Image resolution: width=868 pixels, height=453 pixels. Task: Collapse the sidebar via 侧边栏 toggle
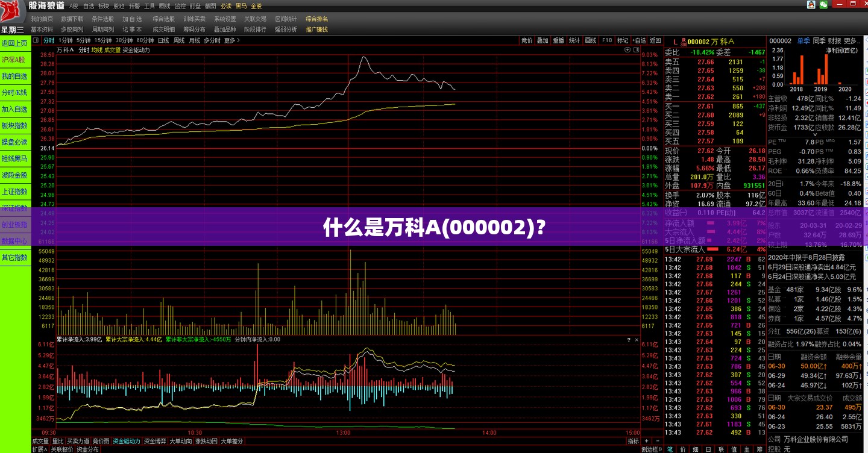tap(651, 449)
